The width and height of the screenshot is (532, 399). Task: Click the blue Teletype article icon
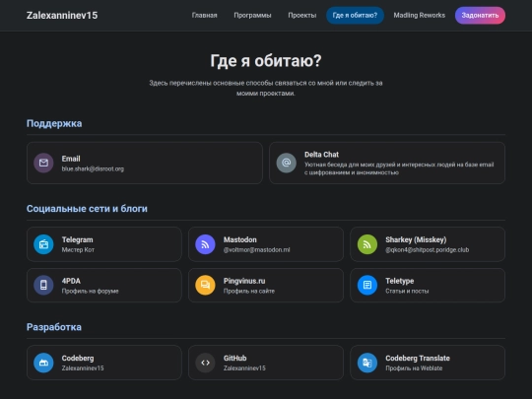point(367,285)
